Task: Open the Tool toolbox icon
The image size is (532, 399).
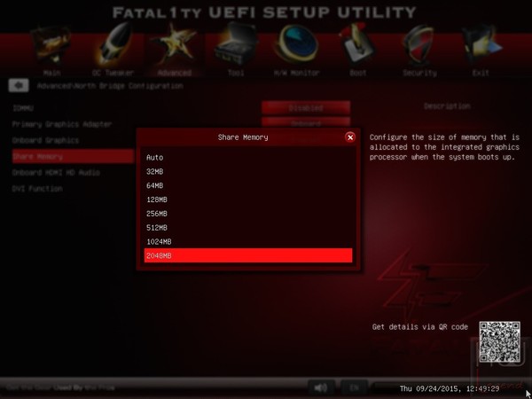Action: point(236,44)
